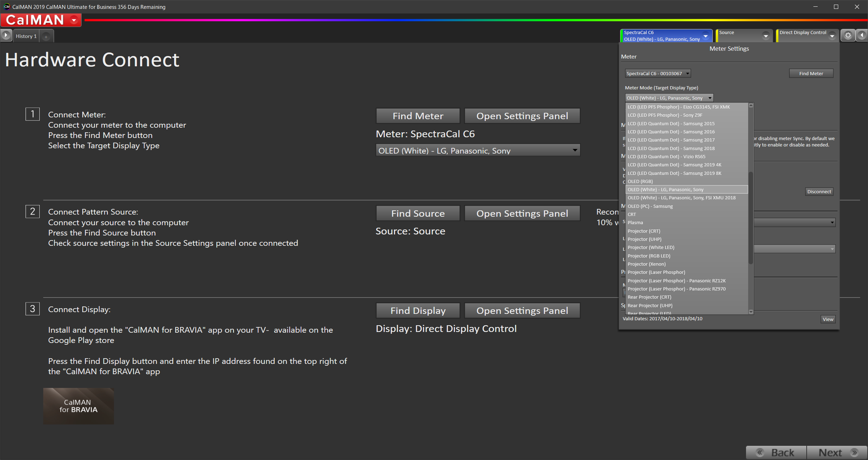Viewport: 868px width, 460px height.
Task: Pick LCD (LED Quantum Dot) - Samsung 2019 4K
Action: coord(687,165)
